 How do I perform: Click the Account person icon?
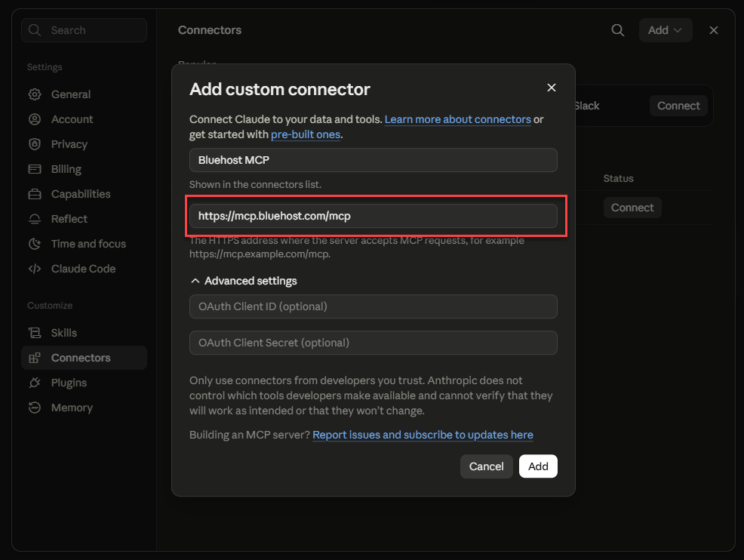35,119
